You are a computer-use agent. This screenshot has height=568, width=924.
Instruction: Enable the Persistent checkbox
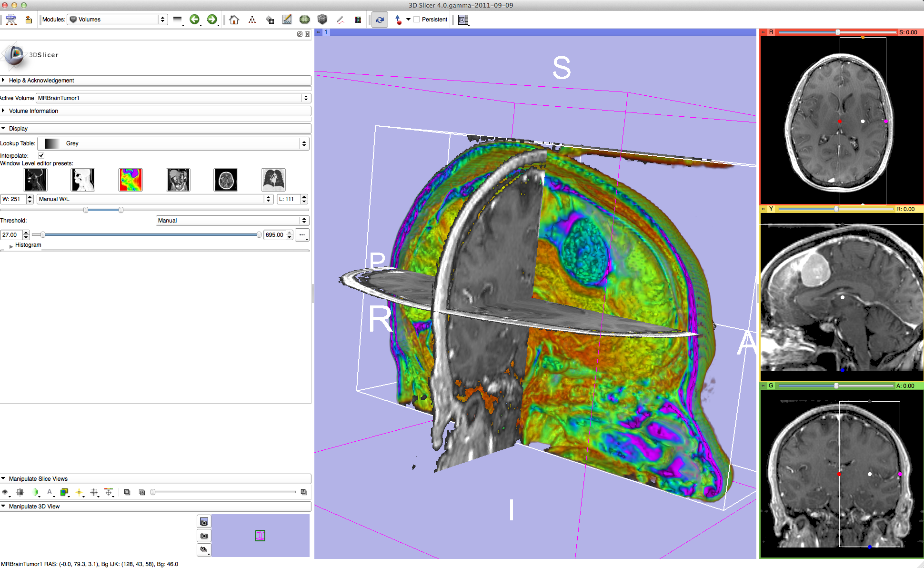pyautogui.click(x=417, y=20)
